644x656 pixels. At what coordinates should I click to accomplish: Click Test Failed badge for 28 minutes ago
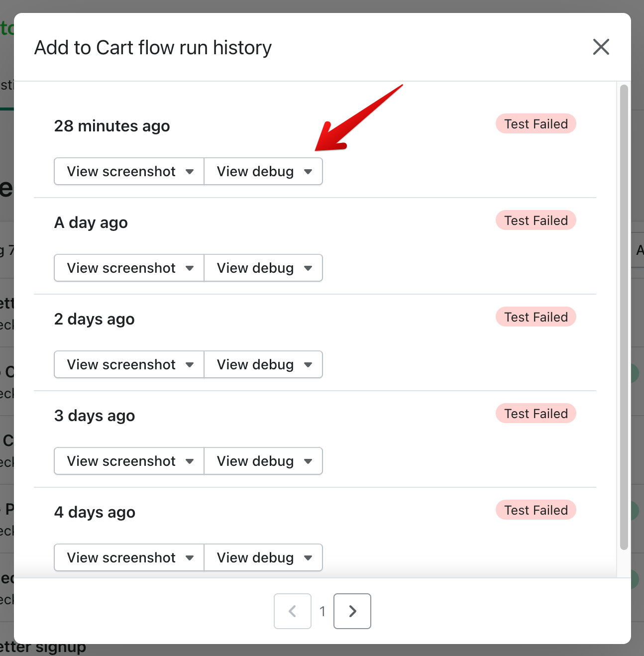click(x=536, y=124)
